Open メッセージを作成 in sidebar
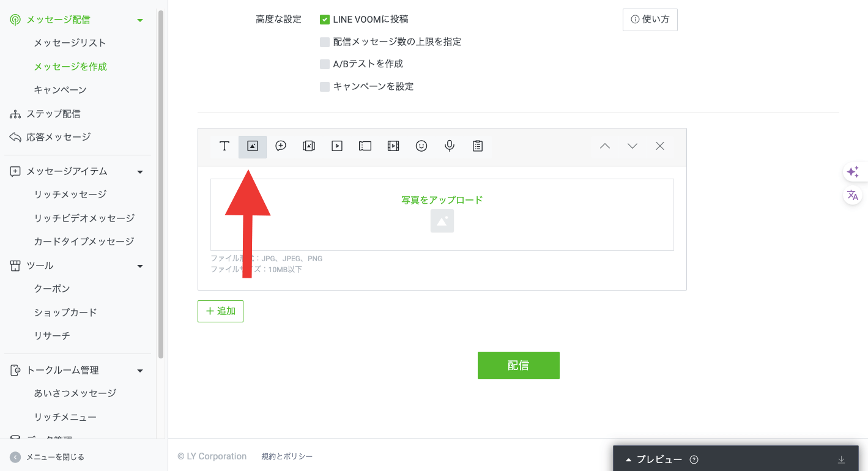 tap(70, 67)
